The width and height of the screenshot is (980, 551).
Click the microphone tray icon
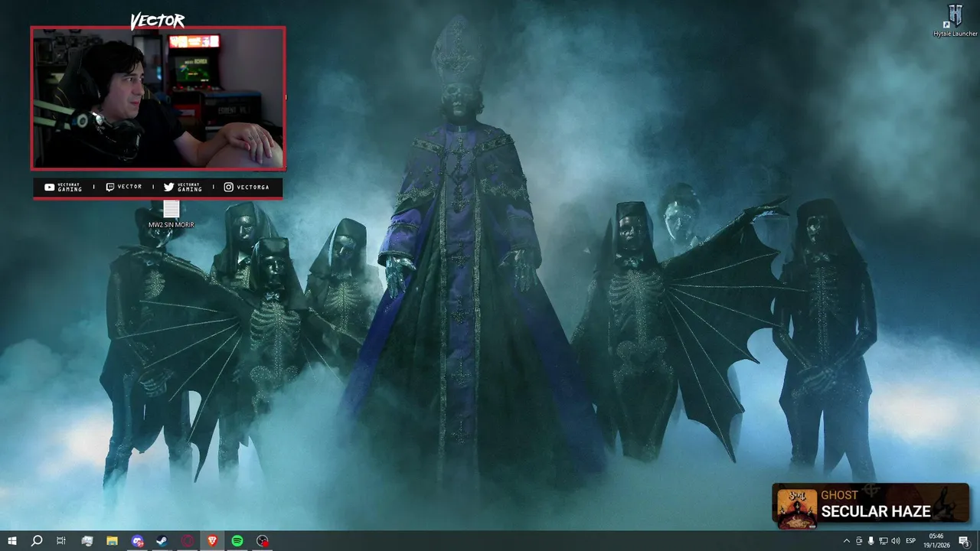[x=871, y=541]
